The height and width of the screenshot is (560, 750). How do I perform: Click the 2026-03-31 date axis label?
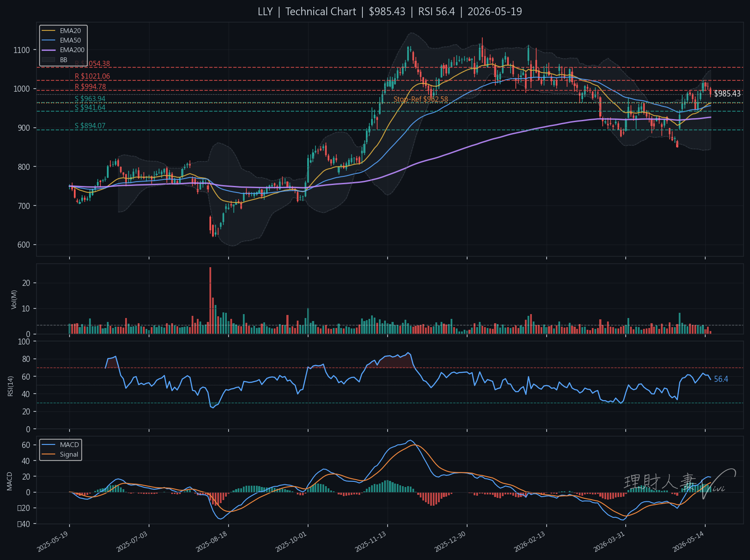(609, 542)
